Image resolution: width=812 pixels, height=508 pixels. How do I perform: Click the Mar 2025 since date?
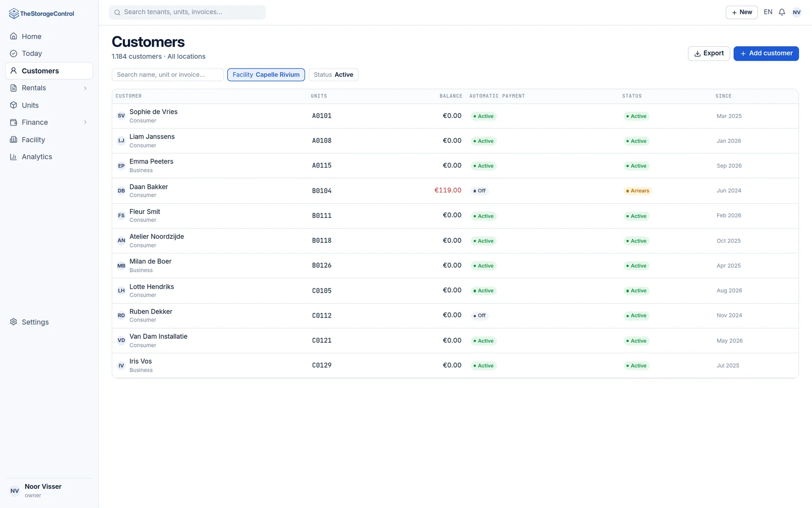[x=729, y=116]
